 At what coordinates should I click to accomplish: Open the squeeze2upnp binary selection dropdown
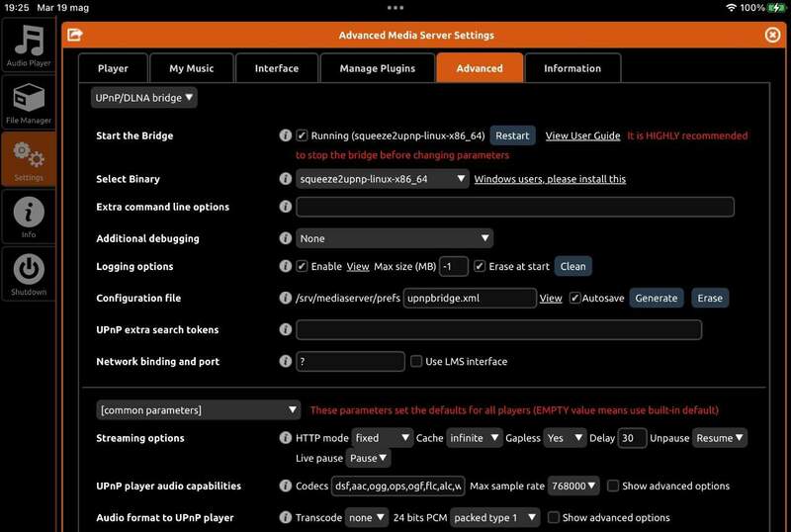click(383, 179)
